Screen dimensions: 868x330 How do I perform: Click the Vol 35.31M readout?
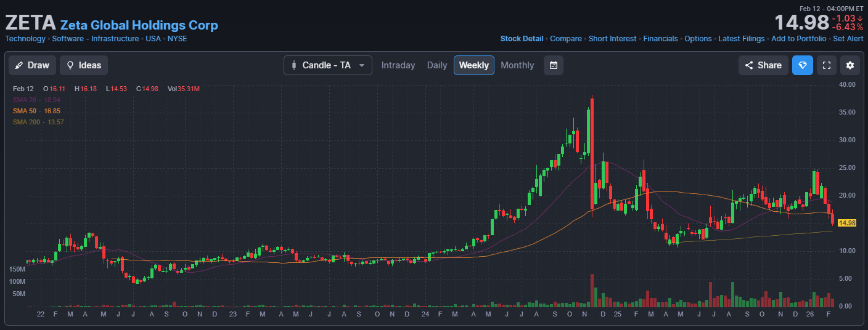coord(183,89)
